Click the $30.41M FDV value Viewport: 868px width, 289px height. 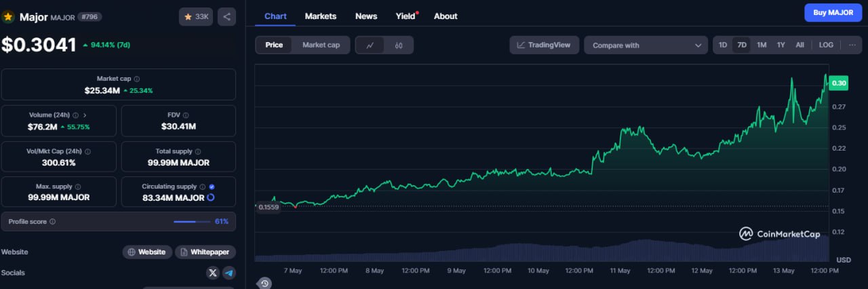click(x=178, y=126)
